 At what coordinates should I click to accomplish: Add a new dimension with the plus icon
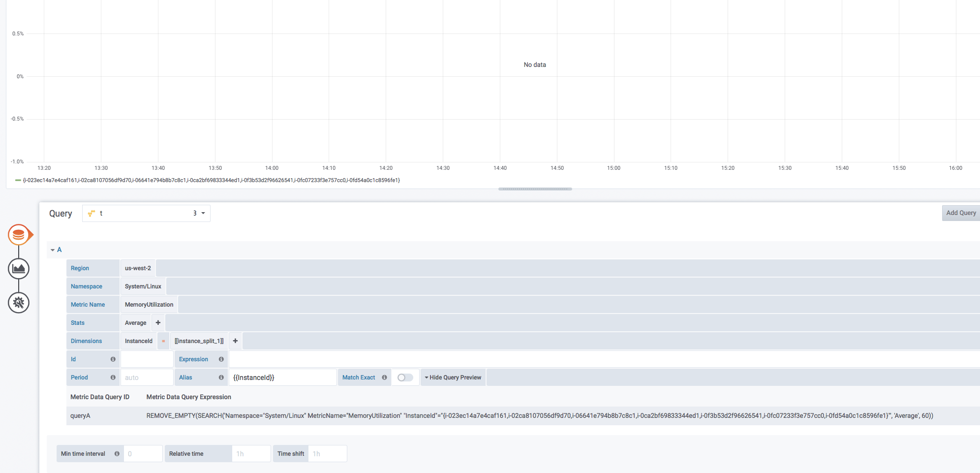tap(235, 341)
